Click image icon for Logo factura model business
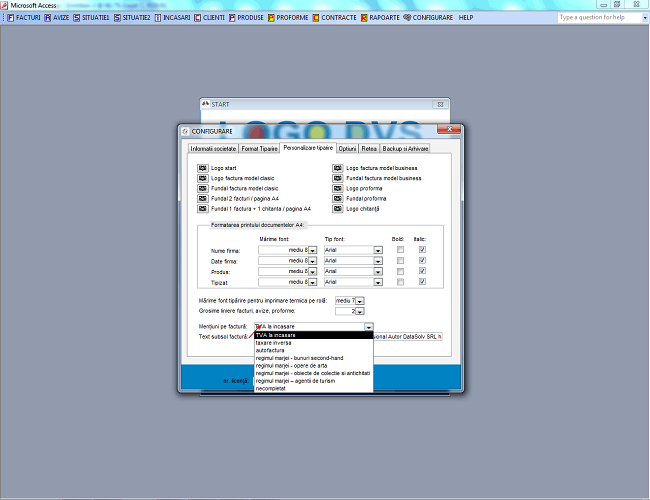Screen dimensions: 650x500 338,168
